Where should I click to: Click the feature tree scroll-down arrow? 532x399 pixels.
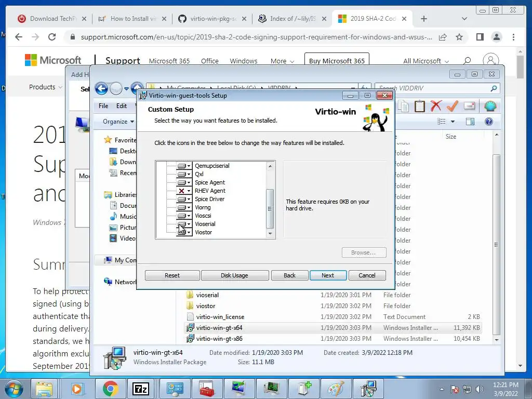[270, 233]
